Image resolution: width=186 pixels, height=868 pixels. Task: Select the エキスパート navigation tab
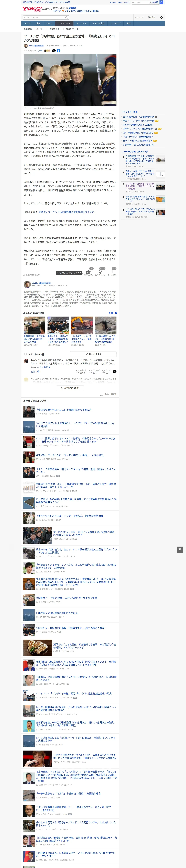[64, 24]
